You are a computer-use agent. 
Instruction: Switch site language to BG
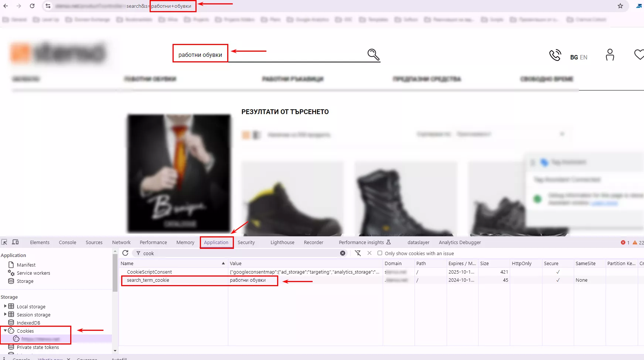(574, 57)
